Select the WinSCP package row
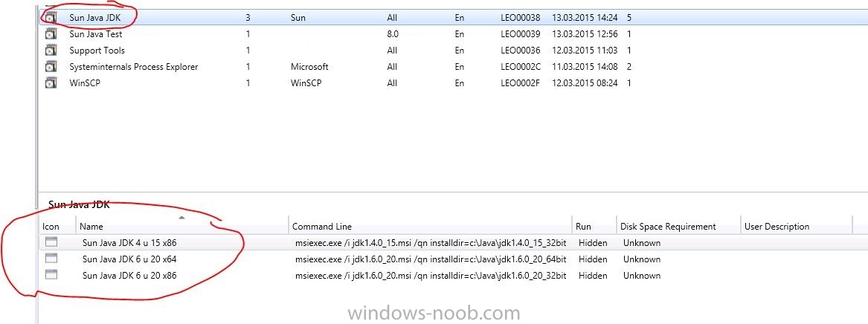This screenshot has width=868, height=324. click(453, 83)
